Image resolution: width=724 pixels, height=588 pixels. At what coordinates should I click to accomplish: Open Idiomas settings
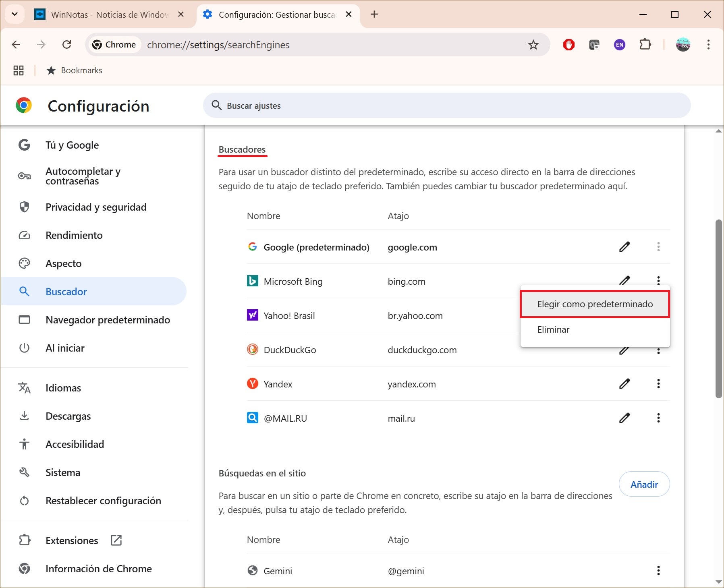pyautogui.click(x=94, y=388)
